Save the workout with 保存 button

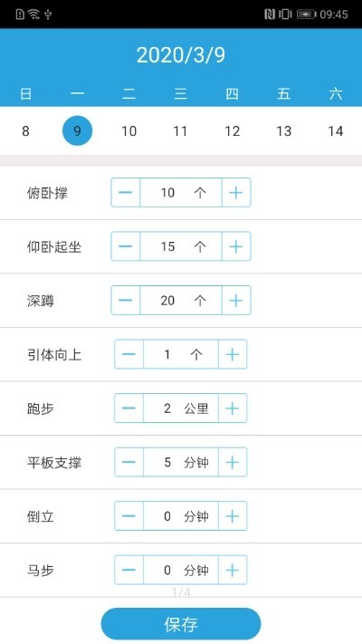click(x=181, y=624)
